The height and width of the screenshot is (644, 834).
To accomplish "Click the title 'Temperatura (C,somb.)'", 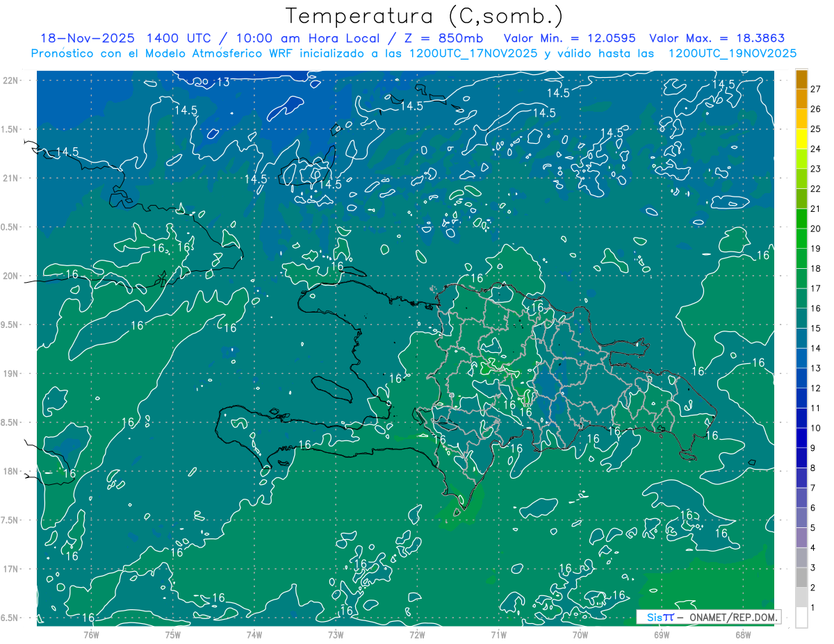I will tap(424, 16).
